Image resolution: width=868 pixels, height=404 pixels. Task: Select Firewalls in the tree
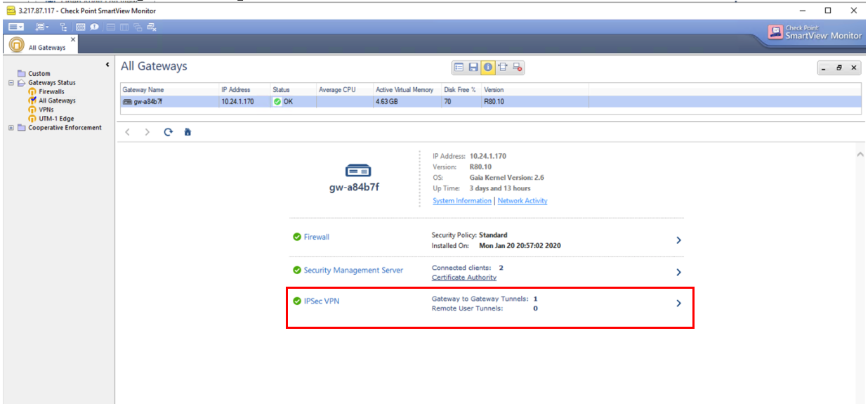51,91
